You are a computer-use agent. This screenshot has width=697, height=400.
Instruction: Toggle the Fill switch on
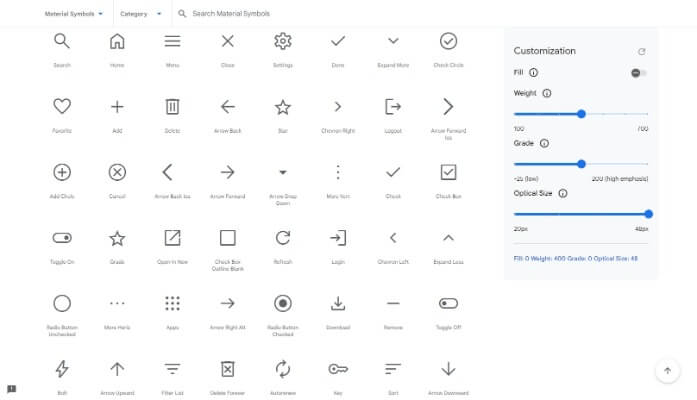point(638,73)
